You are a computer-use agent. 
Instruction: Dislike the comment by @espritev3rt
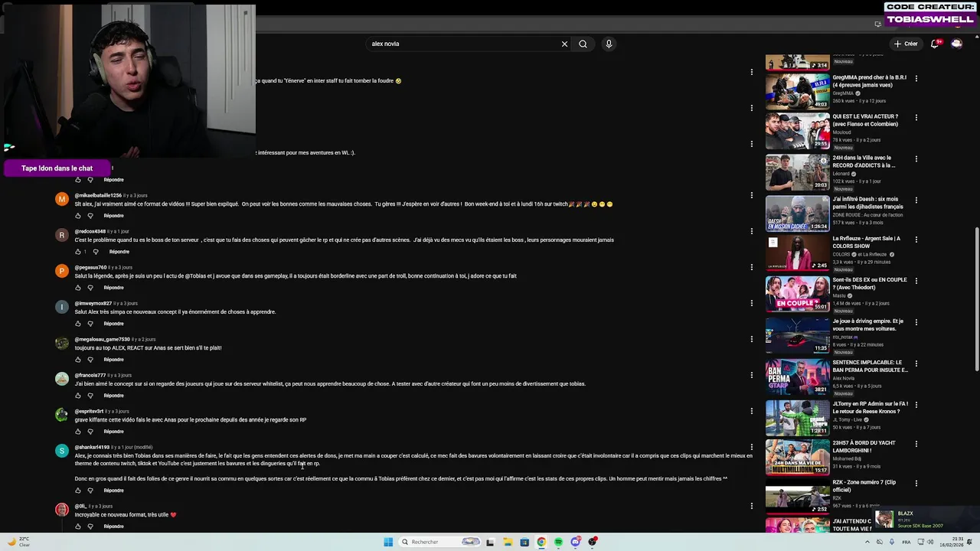click(90, 432)
